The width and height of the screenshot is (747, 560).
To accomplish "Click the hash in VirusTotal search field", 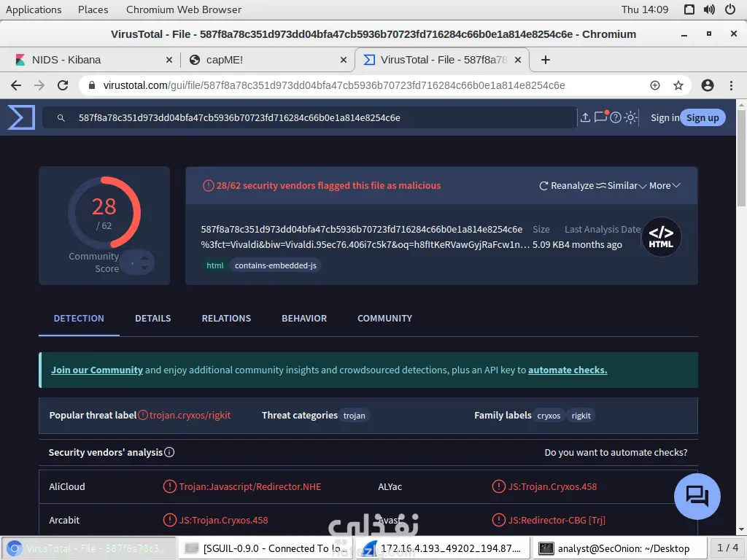I will click(239, 117).
